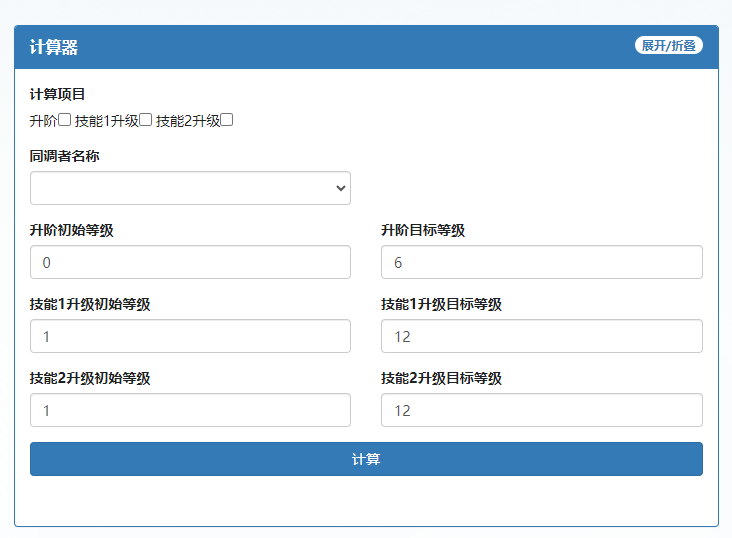Viewport: 732px width, 538px height.
Task: Click the 同调者名称 field label
Action: pos(65,156)
